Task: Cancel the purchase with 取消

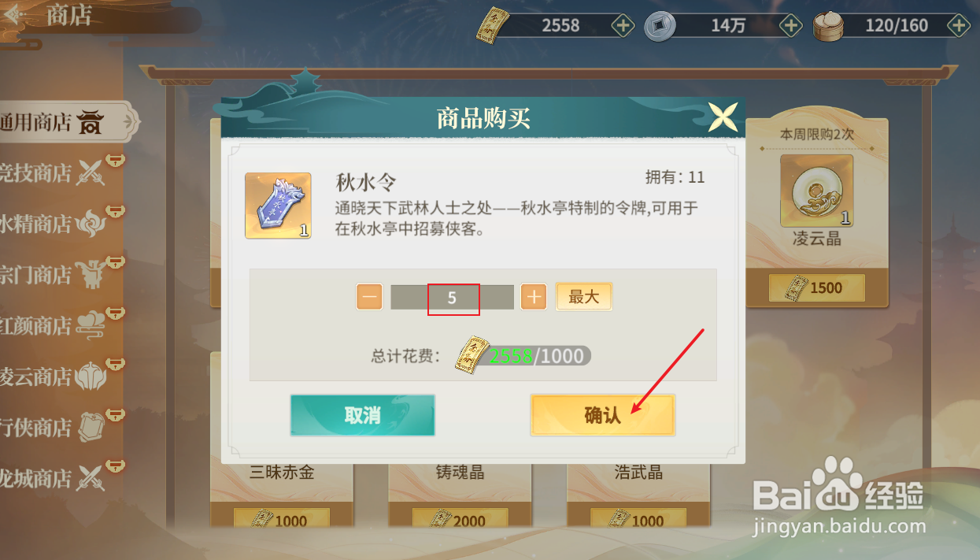Action: coord(362,415)
